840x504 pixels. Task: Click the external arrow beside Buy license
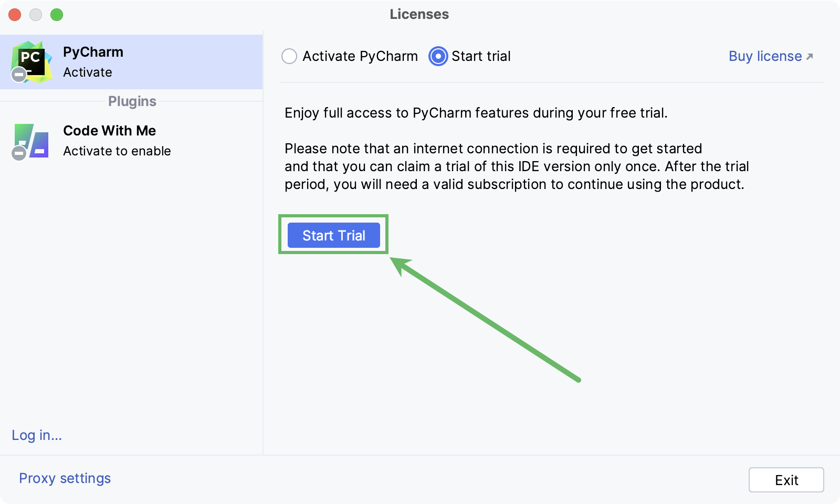pos(810,57)
